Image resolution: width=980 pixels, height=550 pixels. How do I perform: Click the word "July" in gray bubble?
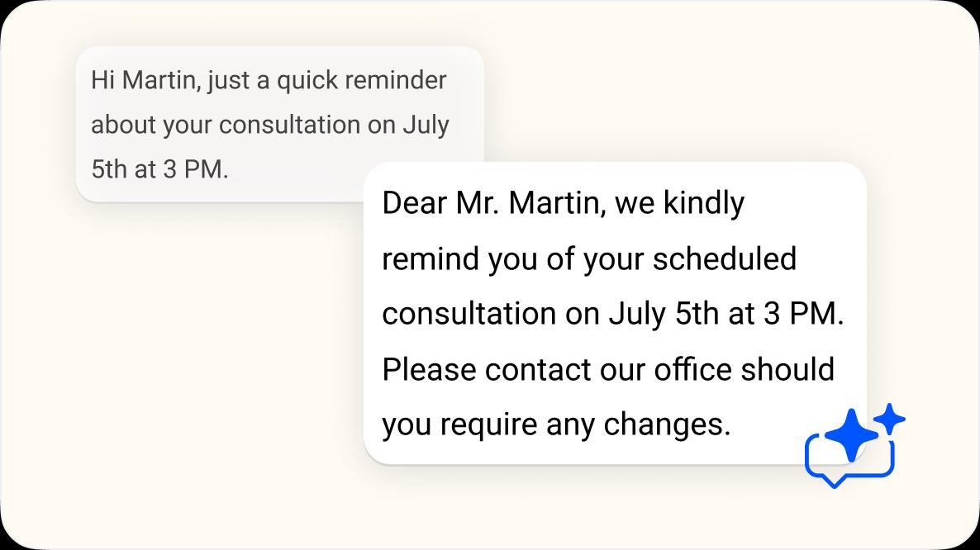point(426,126)
